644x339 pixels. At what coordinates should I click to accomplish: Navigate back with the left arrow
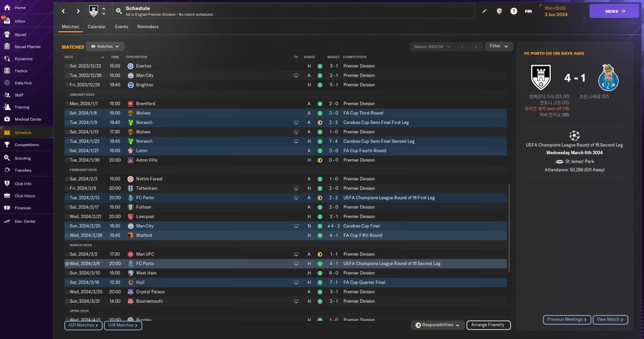(x=63, y=11)
